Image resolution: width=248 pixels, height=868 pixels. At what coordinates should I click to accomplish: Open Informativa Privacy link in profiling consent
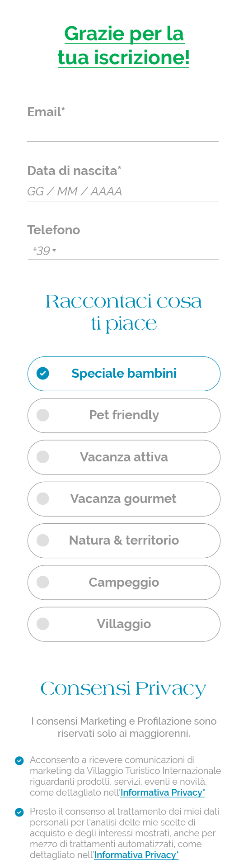[x=136, y=855]
